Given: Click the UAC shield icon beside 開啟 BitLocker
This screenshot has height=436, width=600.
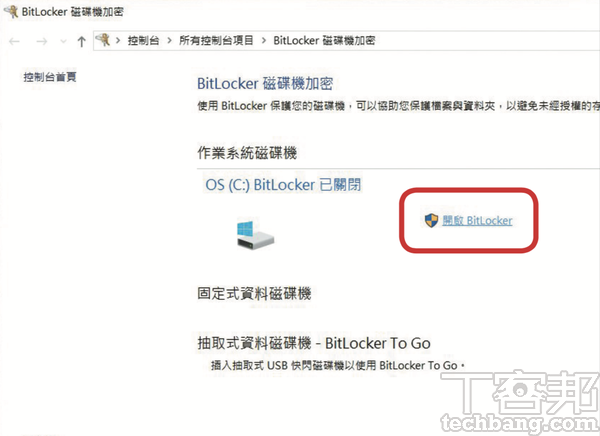Looking at the screenshot, I should [431, 220].
